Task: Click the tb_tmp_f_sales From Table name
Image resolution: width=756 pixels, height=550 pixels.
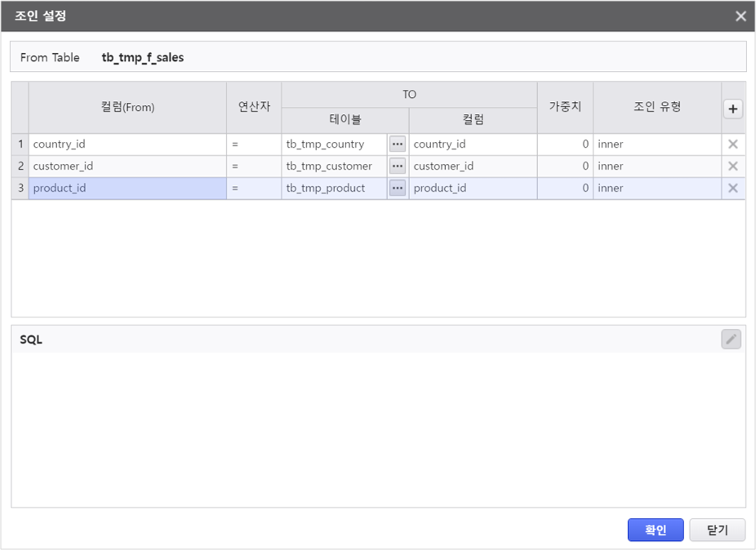Action: [143, 57]
